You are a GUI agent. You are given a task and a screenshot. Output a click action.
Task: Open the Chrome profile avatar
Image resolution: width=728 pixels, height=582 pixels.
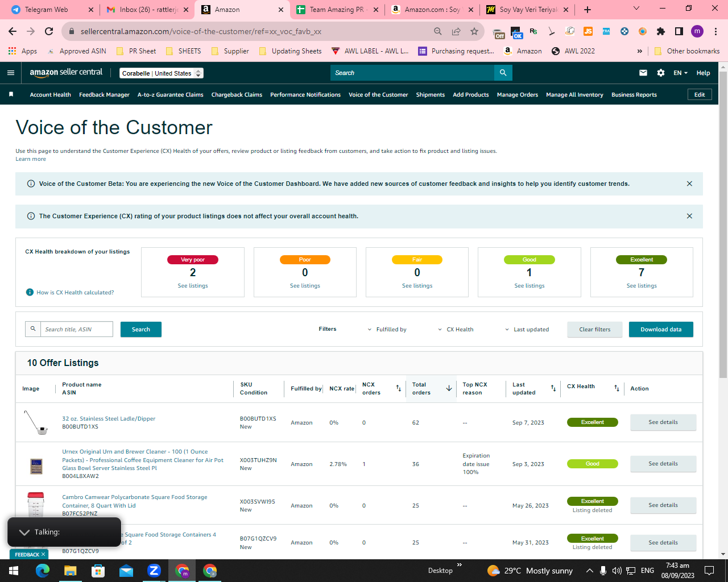[697, 31]
